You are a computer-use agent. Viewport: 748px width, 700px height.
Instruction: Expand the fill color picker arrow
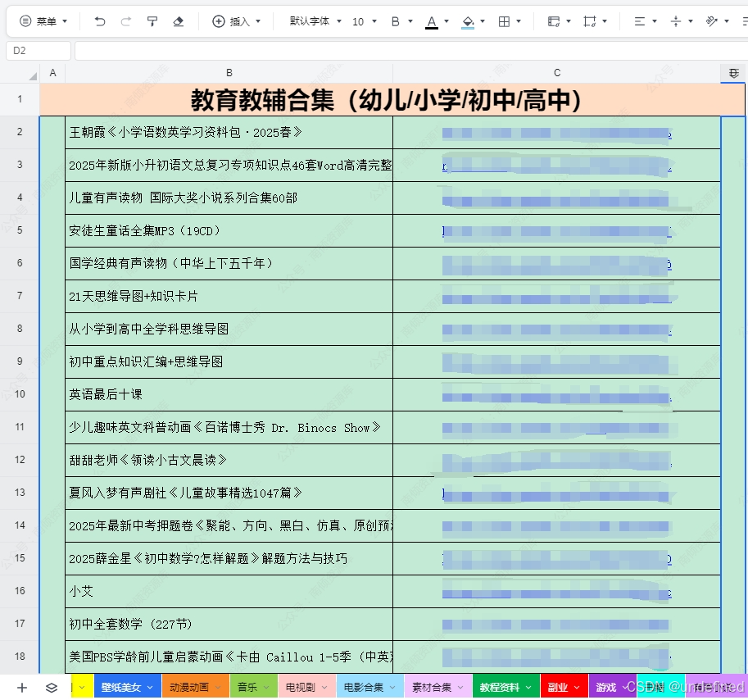[483, 21]
